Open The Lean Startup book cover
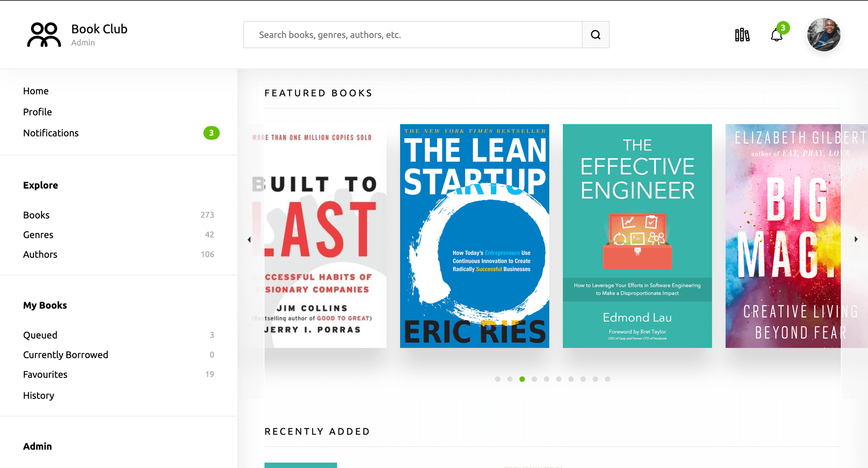868x468 pixels. tap(474, 236)
